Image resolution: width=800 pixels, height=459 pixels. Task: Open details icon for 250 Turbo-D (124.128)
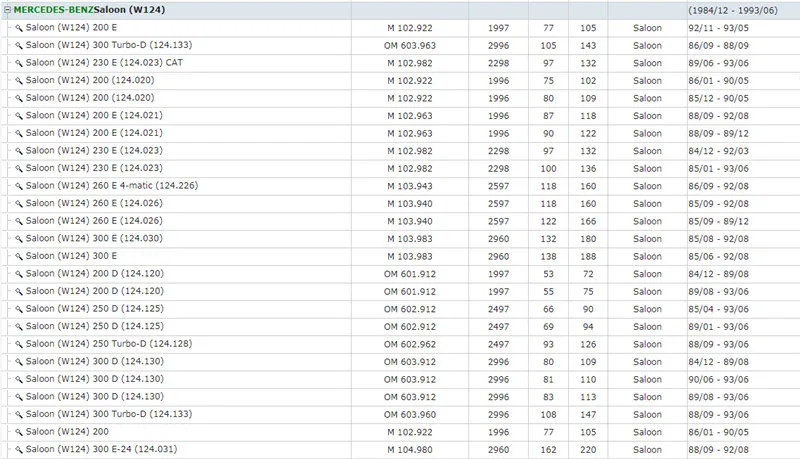click(x=19, y=345)
